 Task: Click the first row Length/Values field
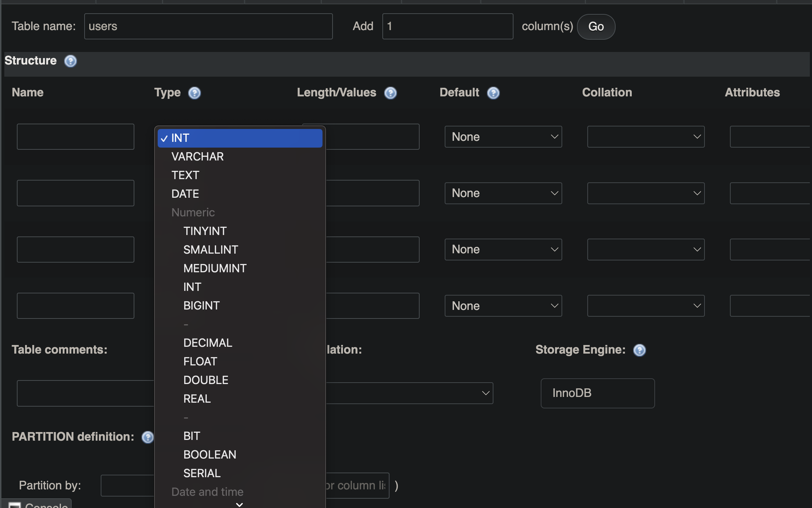pos(372,136)
